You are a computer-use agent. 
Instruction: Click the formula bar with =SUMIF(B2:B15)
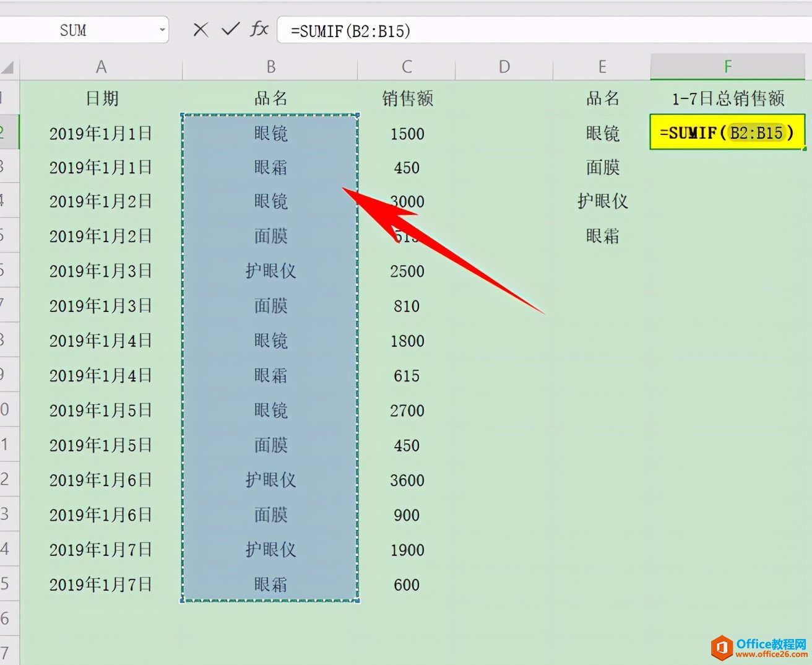click(543, 30)
